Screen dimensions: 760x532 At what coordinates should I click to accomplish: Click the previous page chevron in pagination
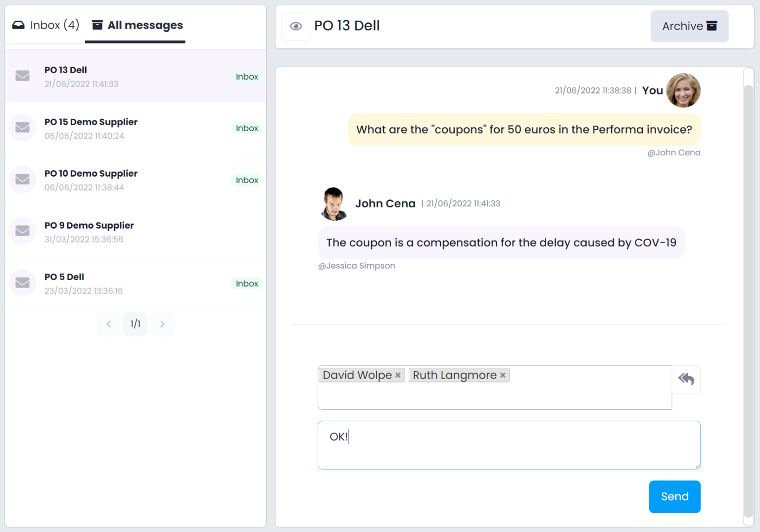(108, 324)
